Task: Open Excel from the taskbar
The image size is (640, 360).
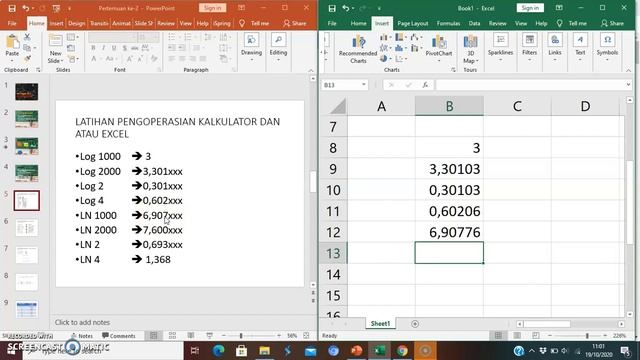Action: pyautogui.click(x=379, y=351)
